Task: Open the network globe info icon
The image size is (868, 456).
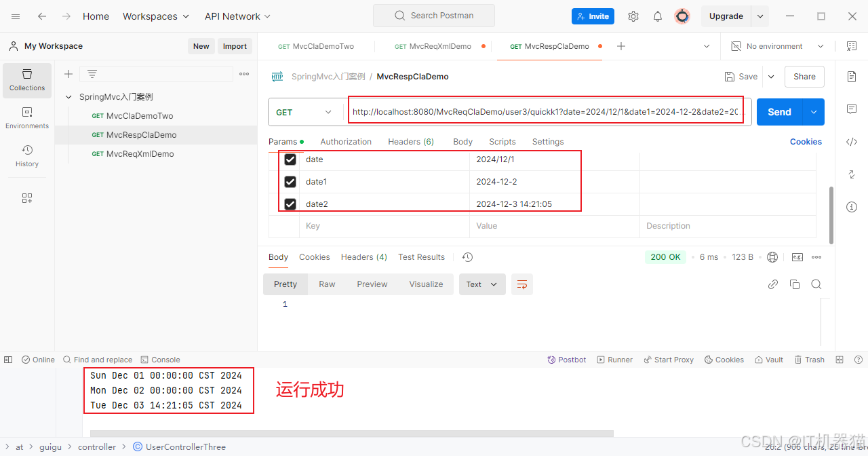Action: point(772,257)
